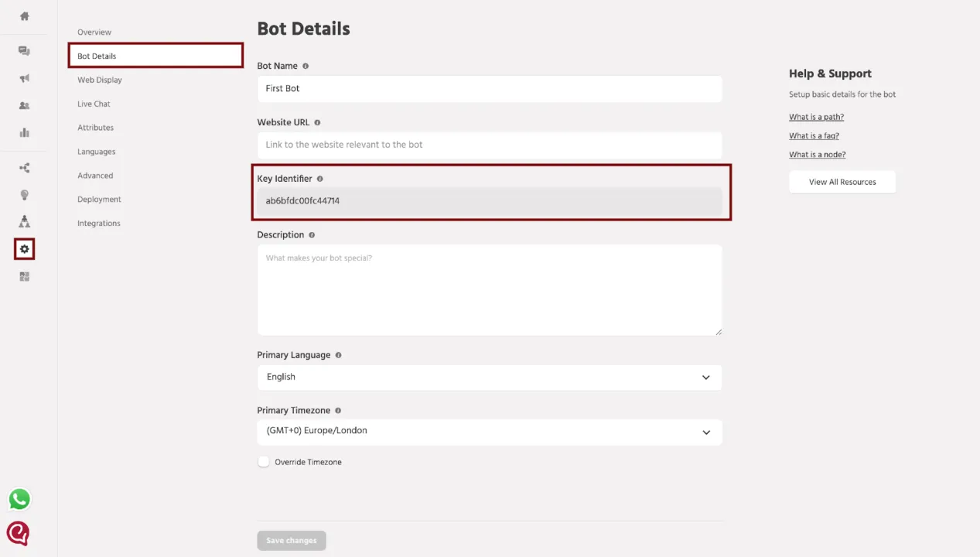Click the View All Resources button
This screenshot has width=980, height=557.
click(x=842, y=182)
